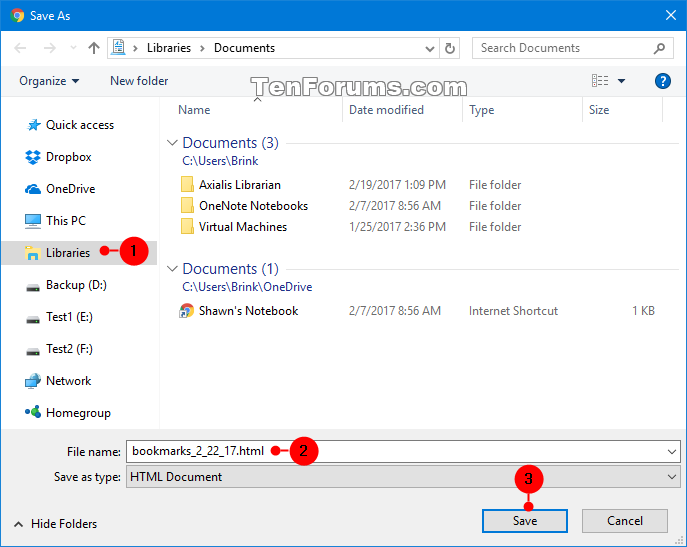Create a New folder
687x547 pixels.
pos(139,81)
